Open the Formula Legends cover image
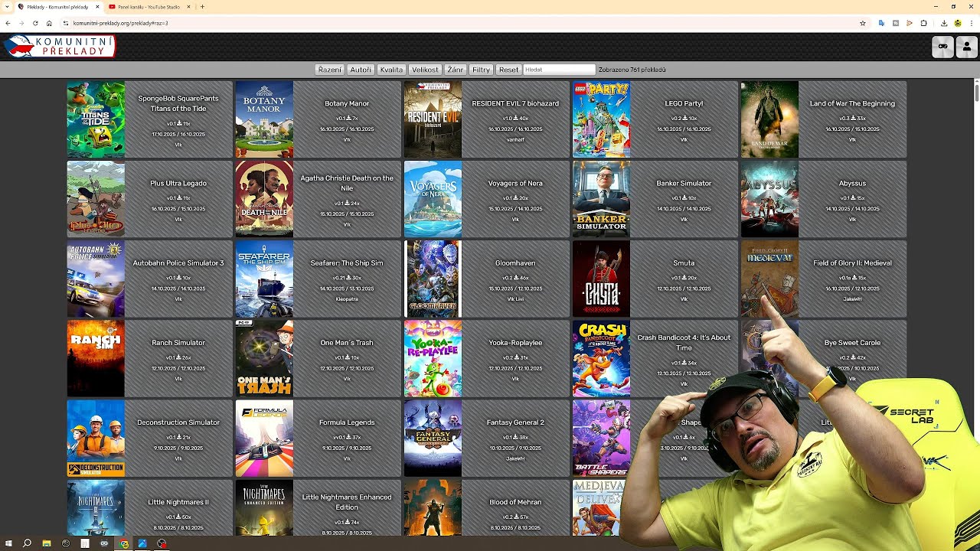This screenshot has width=980, height=551. click(x=264, y=438)
